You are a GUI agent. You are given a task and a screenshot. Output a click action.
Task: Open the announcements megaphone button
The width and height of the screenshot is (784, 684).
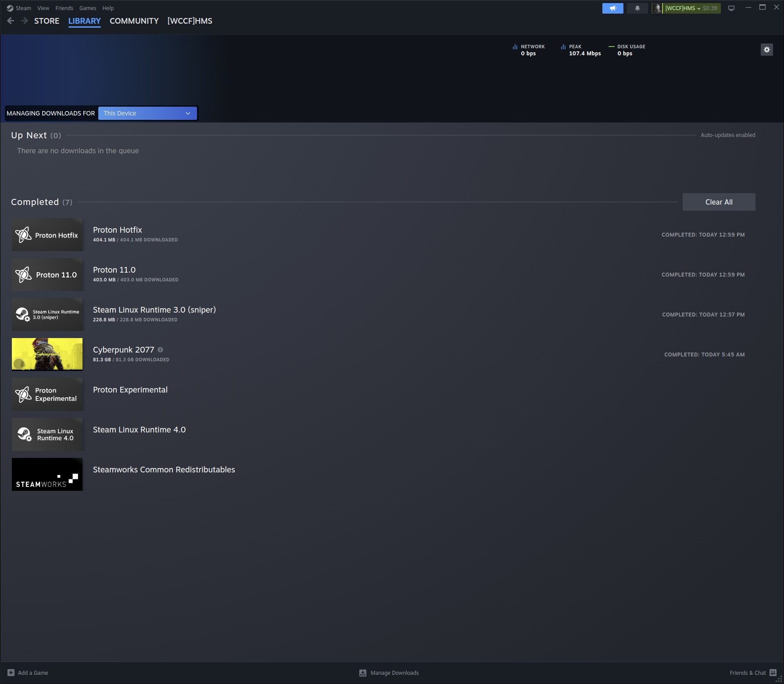[613, 8]
